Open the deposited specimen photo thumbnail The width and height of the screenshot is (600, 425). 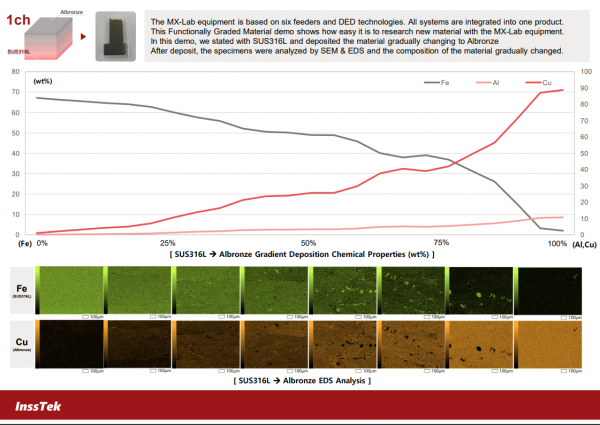tap(115, 38)
